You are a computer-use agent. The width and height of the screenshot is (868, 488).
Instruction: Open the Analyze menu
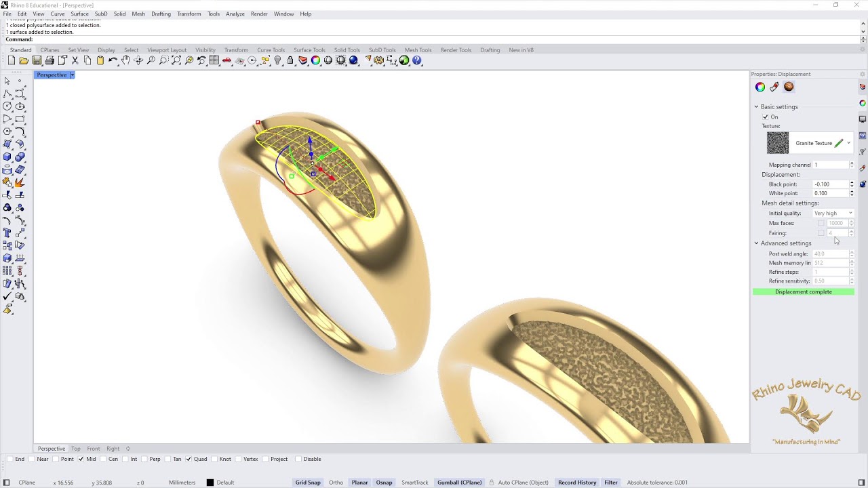click(x=235, y=14)
